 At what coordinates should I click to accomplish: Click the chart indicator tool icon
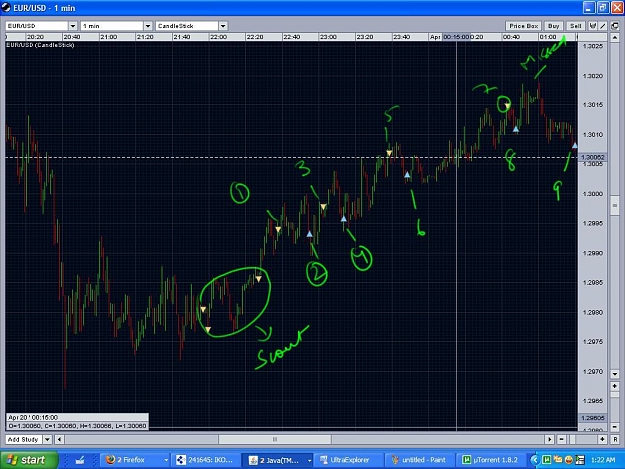click(593, 26)
